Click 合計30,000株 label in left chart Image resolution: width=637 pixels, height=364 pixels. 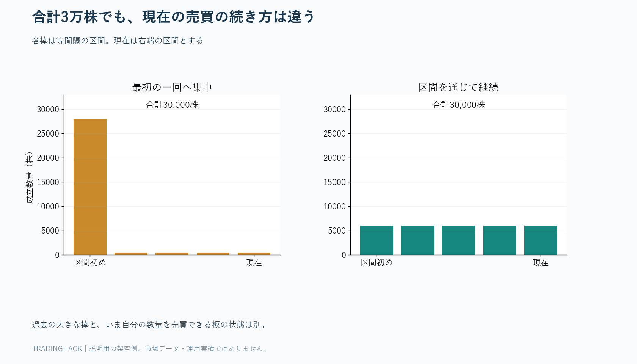172,105
